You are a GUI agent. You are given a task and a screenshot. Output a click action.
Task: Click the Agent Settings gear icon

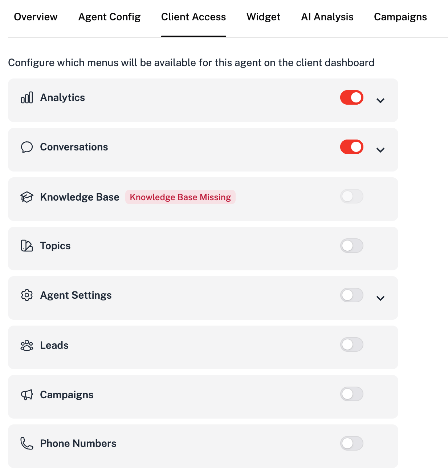coord(27,295)
